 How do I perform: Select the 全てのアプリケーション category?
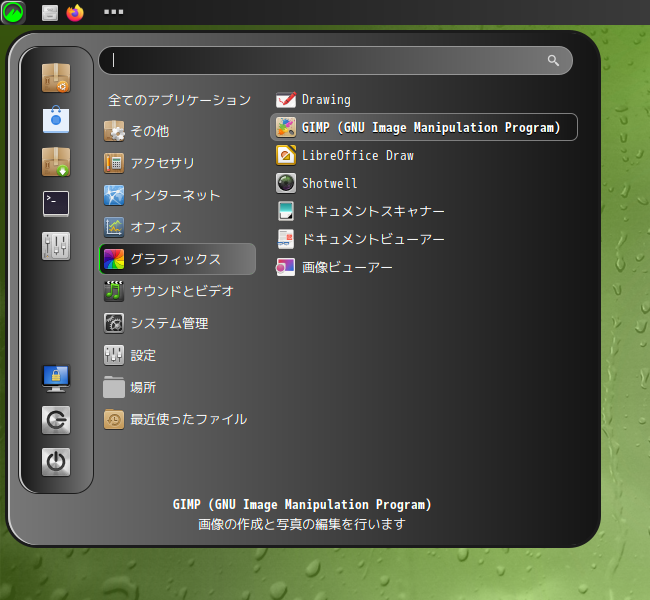[x=179, y=100]
